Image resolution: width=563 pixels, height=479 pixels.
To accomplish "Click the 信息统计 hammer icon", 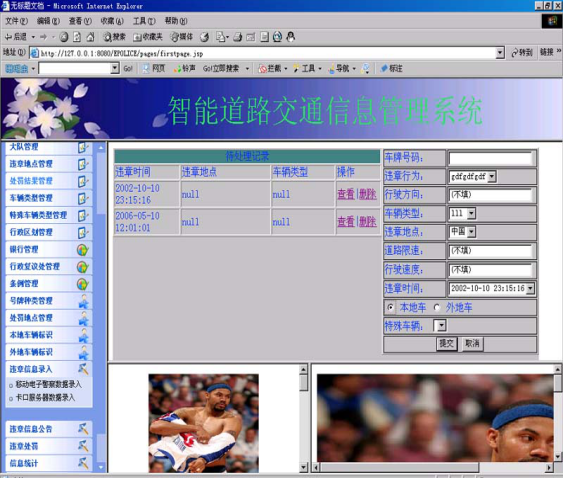I will pos(83,463).
